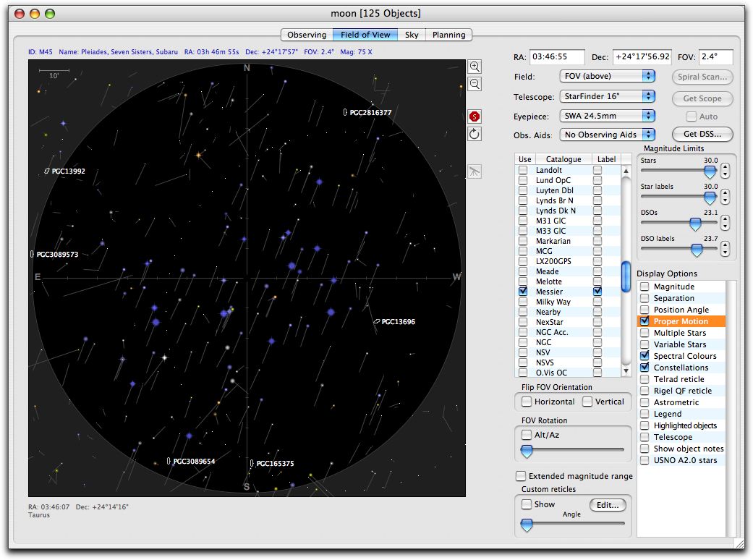Screen dimensions: 753x560
Task: Toggle the Alt/Az rotation checkbox
Action: point(527,435)
